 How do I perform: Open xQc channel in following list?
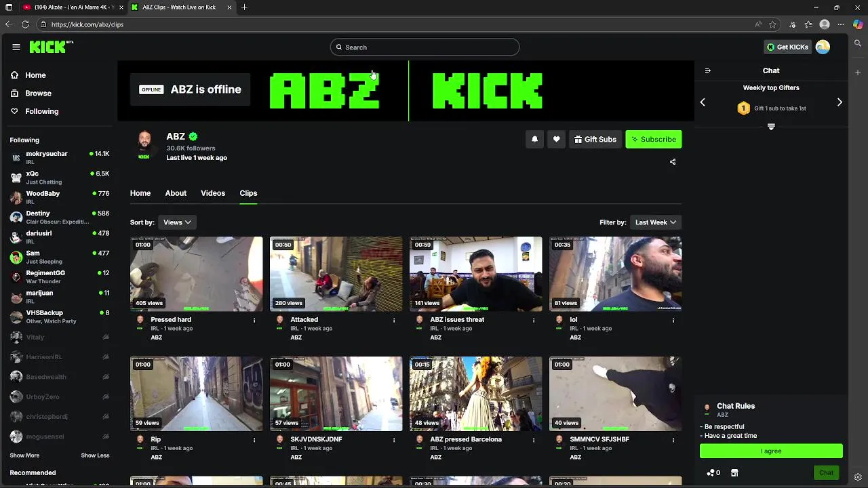(60, 178)
